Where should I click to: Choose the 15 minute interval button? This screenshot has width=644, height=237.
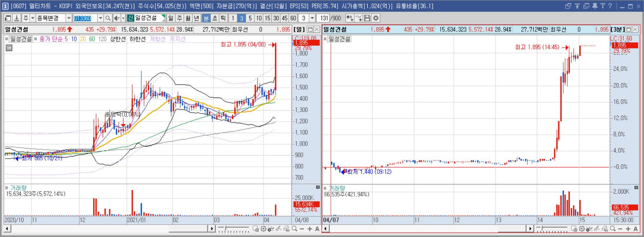point(267,18)
